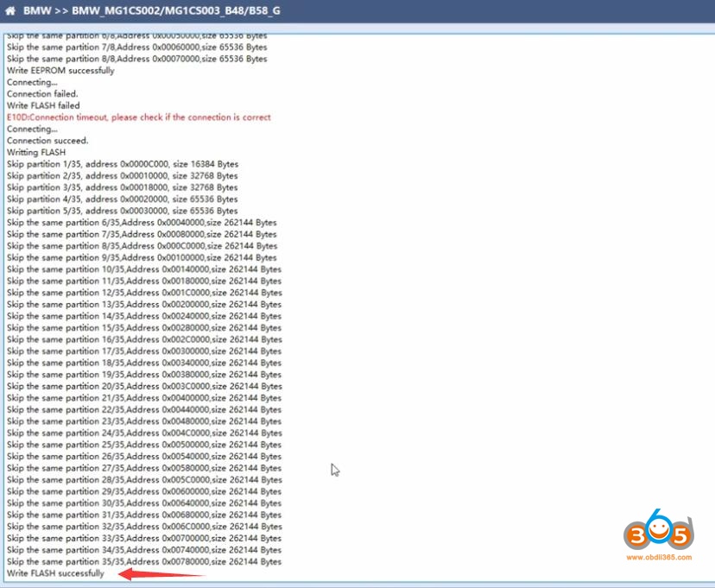This screenshot has height=588, width=715.
Task: Select the same partition 20/35 log line
Action: pyautogui.click(x=144, y=387)
